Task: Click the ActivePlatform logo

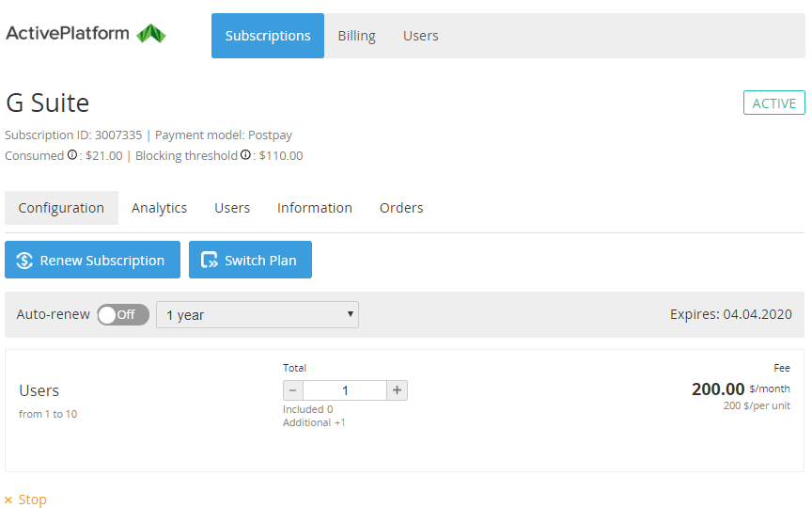Action: tap(86, 34)
